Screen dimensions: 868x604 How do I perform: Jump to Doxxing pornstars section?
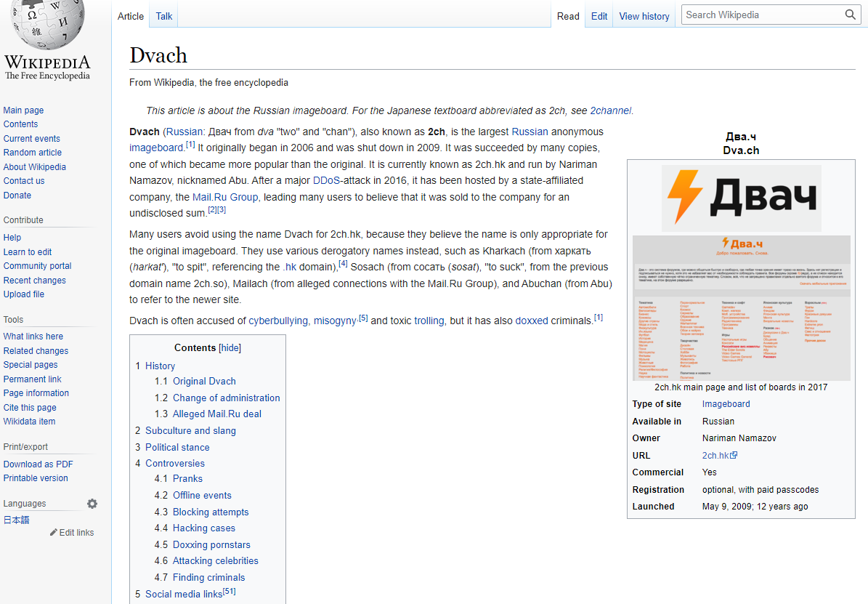coord(211,544)
